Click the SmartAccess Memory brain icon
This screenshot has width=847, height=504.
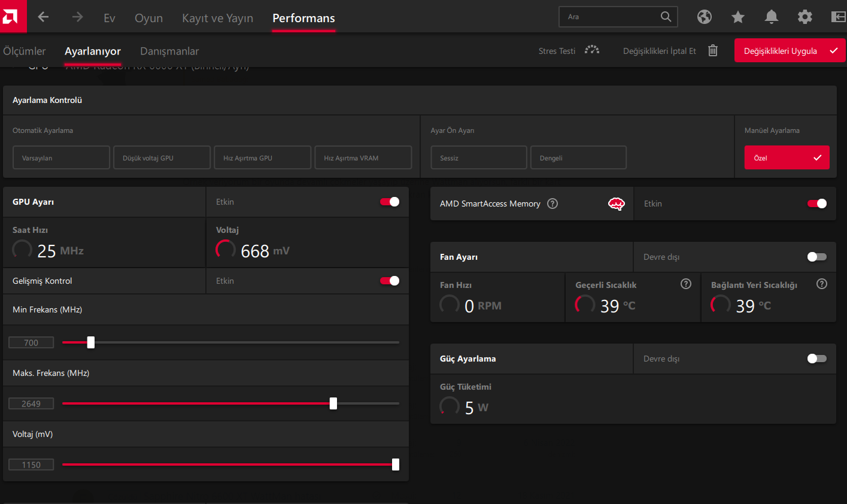[617, 204]
